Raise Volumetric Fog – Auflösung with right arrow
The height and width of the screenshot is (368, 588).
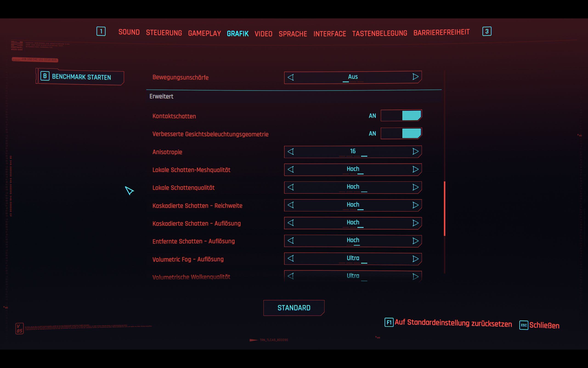415,259
